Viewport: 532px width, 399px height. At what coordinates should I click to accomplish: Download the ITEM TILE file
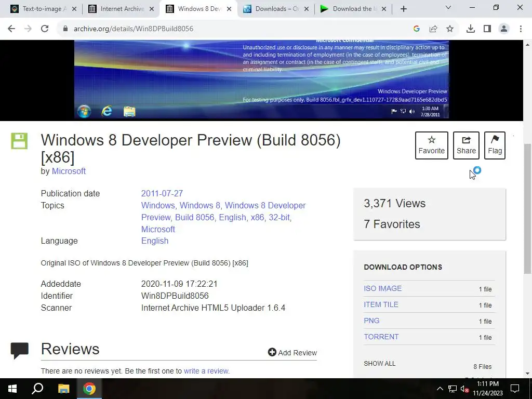(381, 304)
